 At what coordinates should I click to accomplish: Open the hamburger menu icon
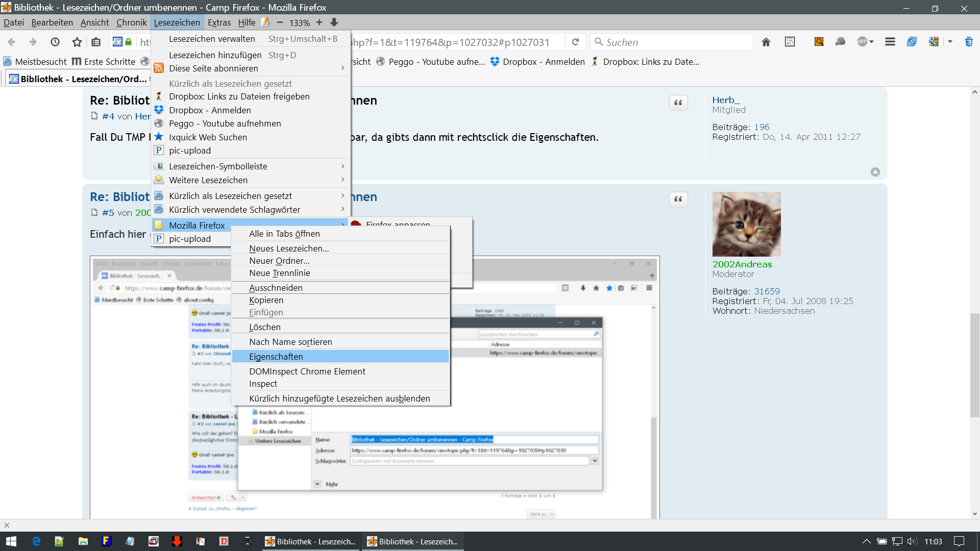coord(890,42)
